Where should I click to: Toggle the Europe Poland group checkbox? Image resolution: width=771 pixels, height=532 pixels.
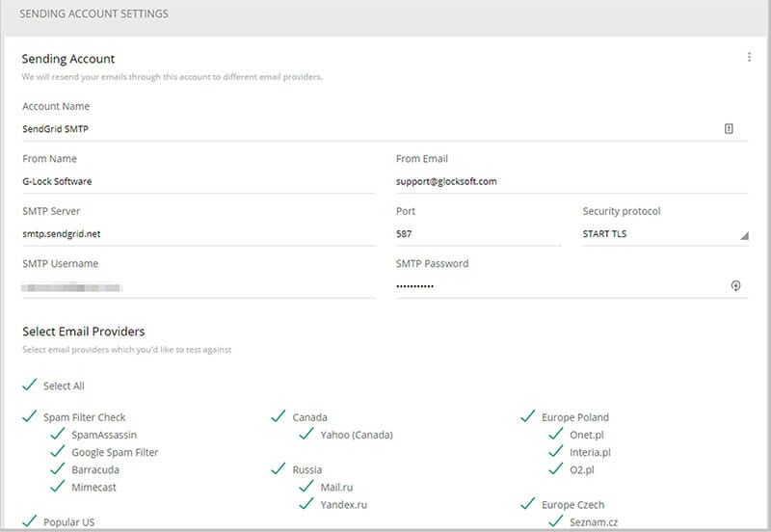click(527, 416)
